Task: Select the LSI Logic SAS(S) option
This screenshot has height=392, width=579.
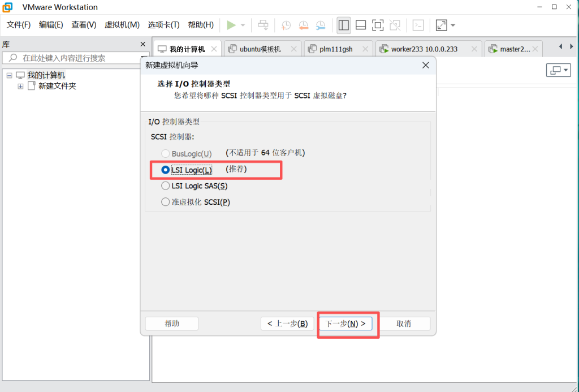Action: pos(166,186)
